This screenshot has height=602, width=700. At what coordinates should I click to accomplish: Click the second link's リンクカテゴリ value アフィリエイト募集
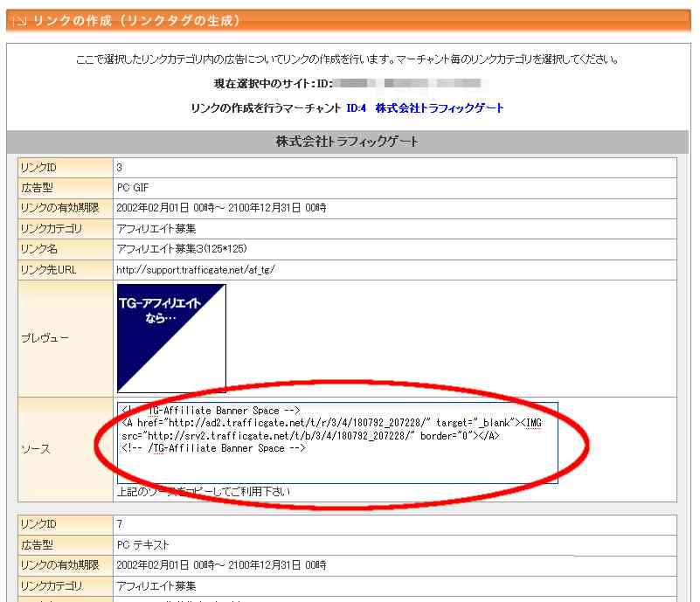[156, 585]
